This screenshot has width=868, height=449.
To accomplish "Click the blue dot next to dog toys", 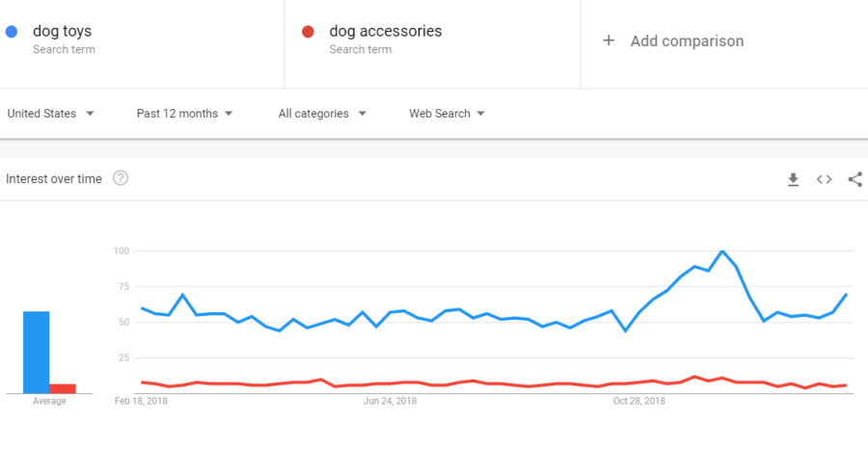I will click(12, 32).
